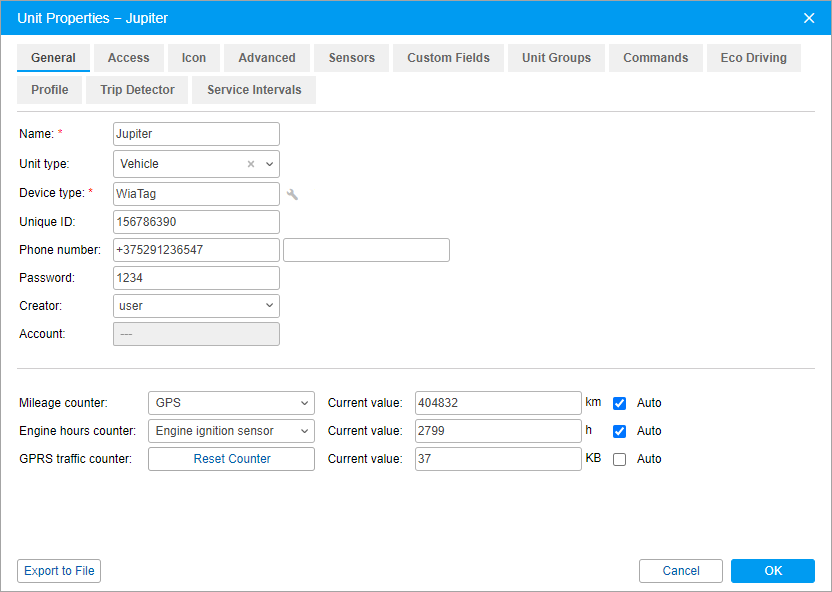The height and width of the screenshot is (592, 832).
Task: Confirm with the OK button
Action: pos(772,571)
